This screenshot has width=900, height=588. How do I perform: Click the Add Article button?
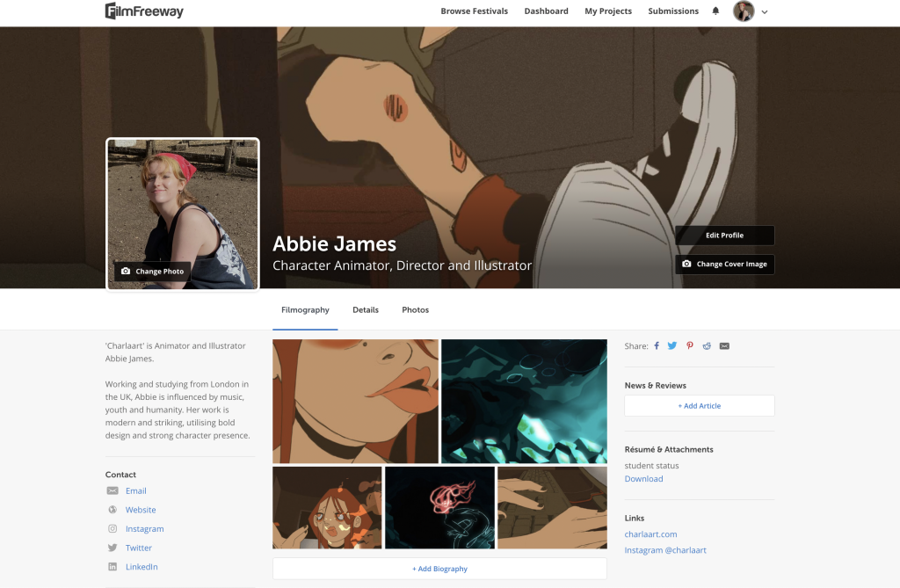699,406
